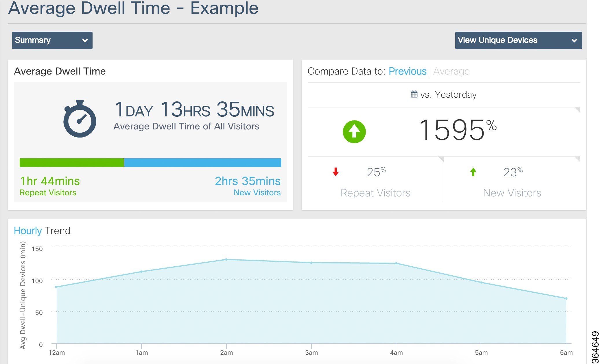This screenshot has width=599, height=364.
Task: Click the red down arrow for Repeat Visitors
Action: pos(336,172)
